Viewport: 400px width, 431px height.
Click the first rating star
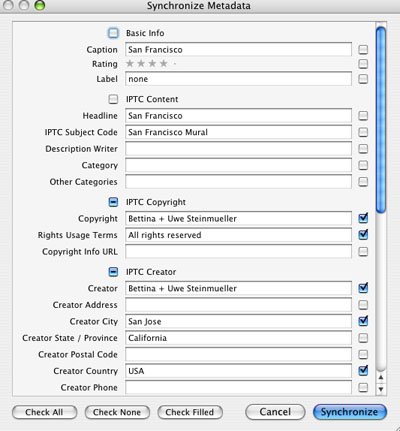click(x=130, y=63)
